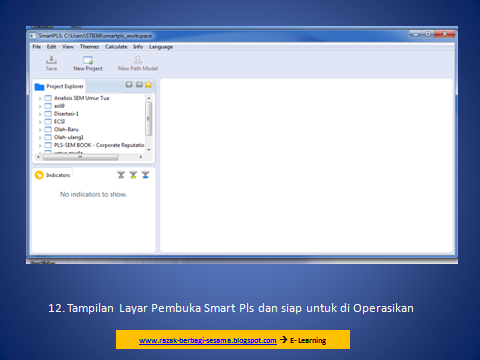Image resolution: width=480 pixels, height=360 pixels.
Task: Click the New Path Model icon
Action: point(138,60)
